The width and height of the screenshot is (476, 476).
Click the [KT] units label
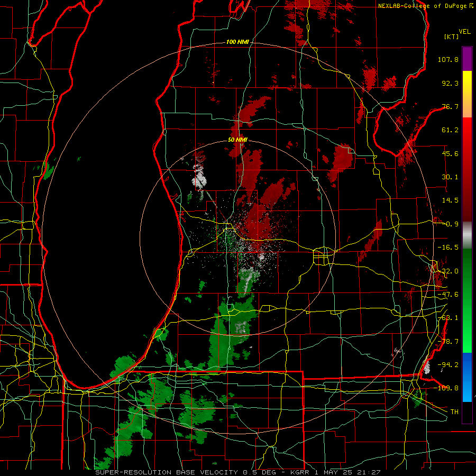pyautogui.click(x=451, y=36)
